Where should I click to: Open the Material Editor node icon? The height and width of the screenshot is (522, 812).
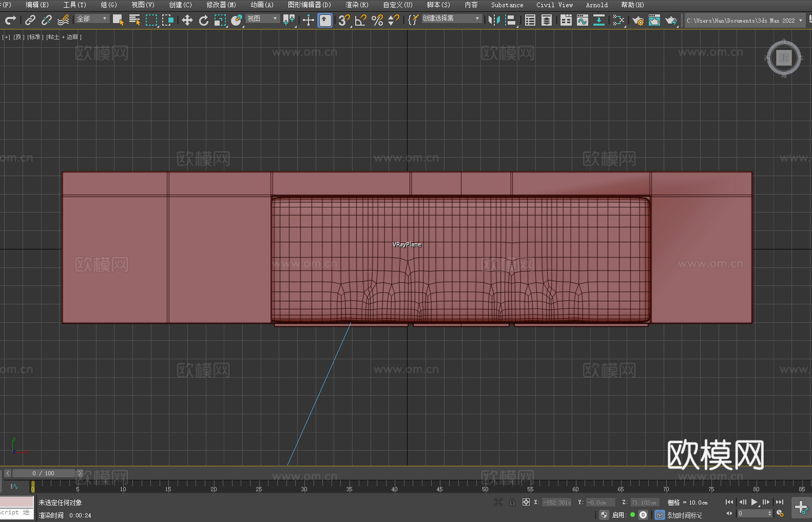pos(618,20)
